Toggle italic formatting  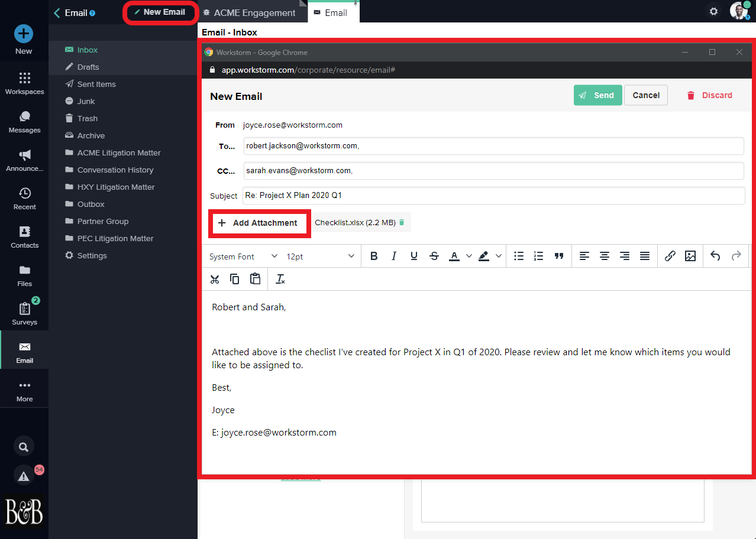coord(394,256)
